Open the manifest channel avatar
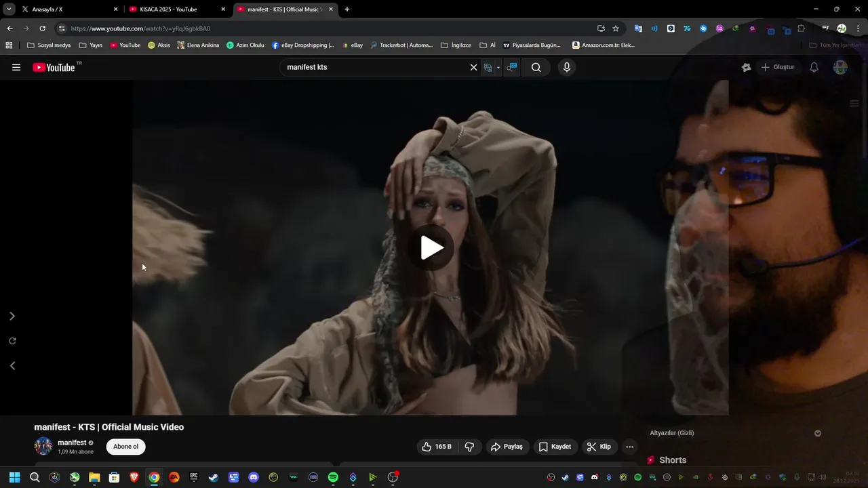868x488 pixels. coord(43,446)
